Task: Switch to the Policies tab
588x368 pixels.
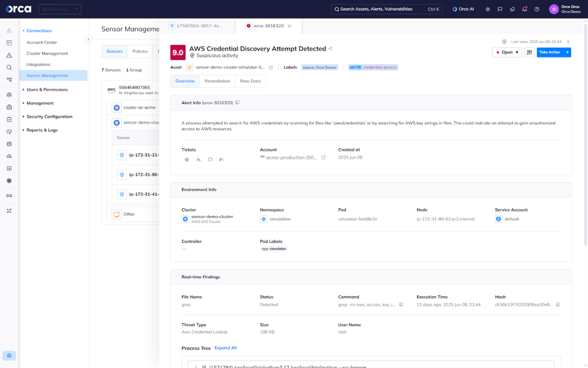Action: [x=140, y=51]
